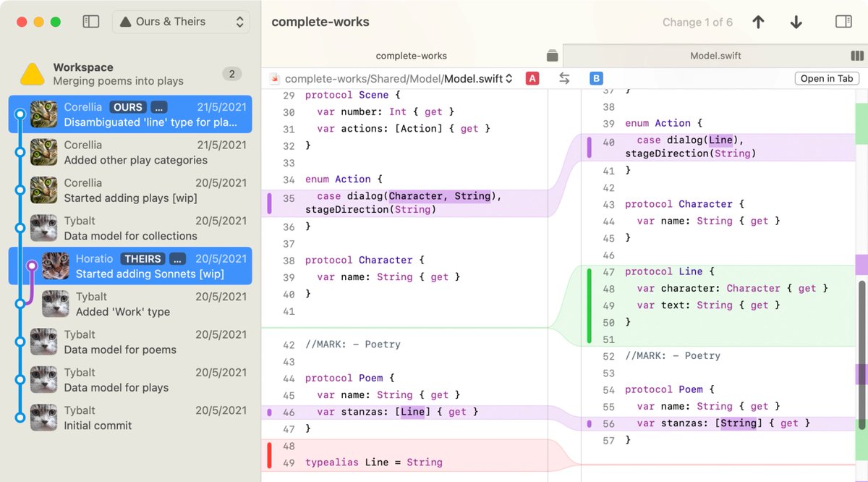
Task: Expand the Model.swift file path dropdown
Action: [x=509, y=79]
